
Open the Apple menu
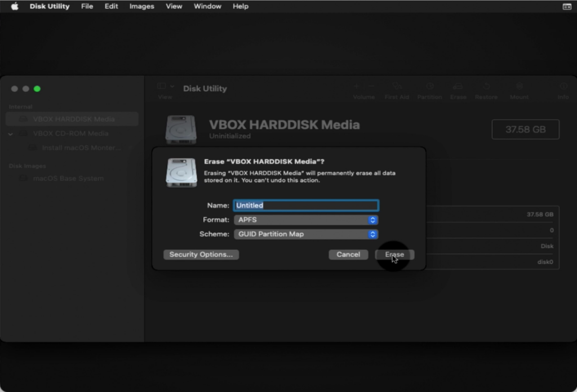(x=15, y=6)
